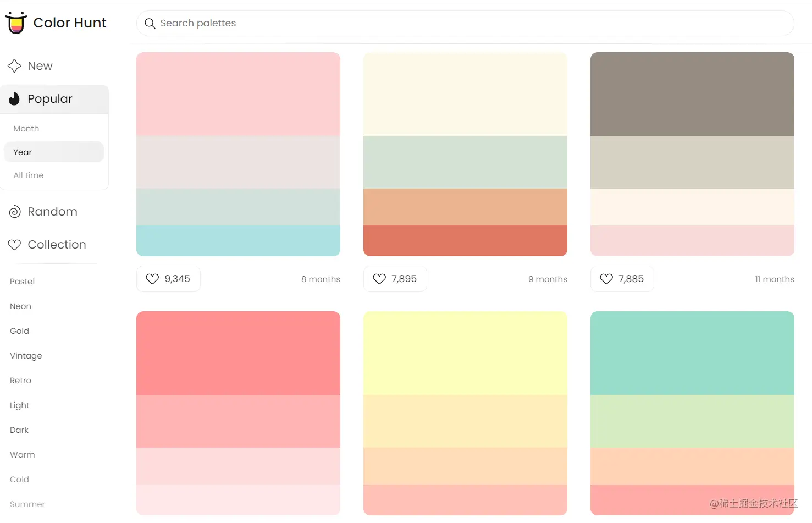
Task: Click the coral top swatch in second row
Action: pyautogui.click(x=238, y=353)
